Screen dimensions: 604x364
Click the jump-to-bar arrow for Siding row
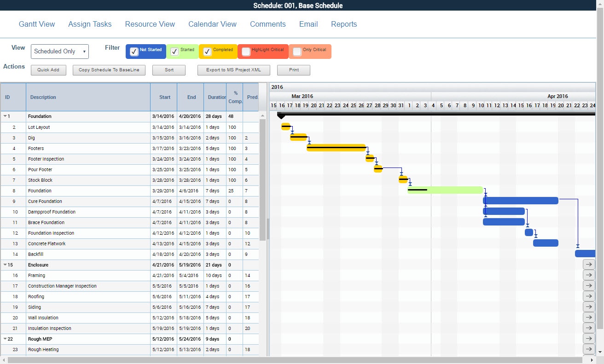click(x=589, y=307)
